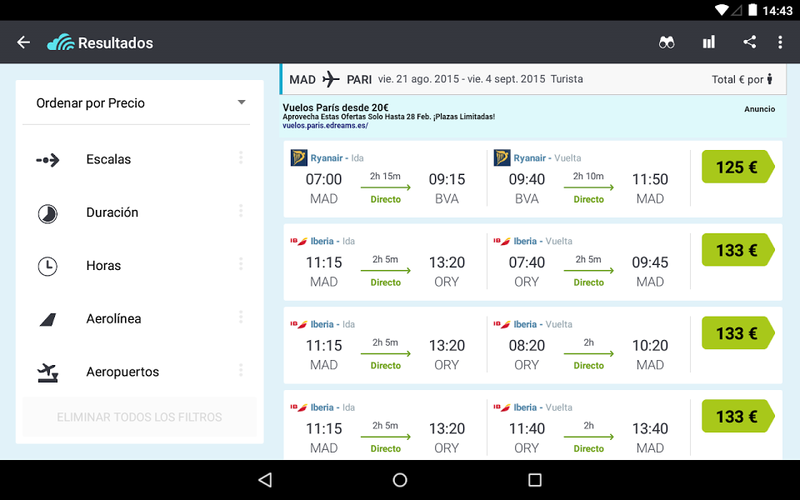Open the bar chart view icon
800x500 pixels.
(x=709, y=42)
